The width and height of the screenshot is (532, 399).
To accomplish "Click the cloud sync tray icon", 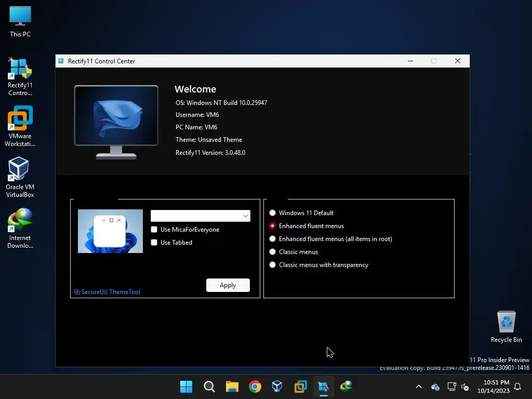I will pos(435,387).
